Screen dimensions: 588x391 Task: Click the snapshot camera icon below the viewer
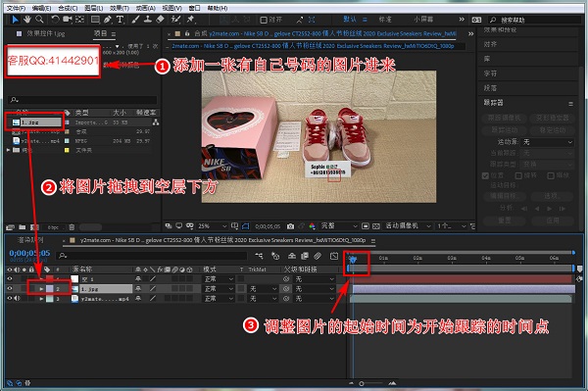point(290,226)
